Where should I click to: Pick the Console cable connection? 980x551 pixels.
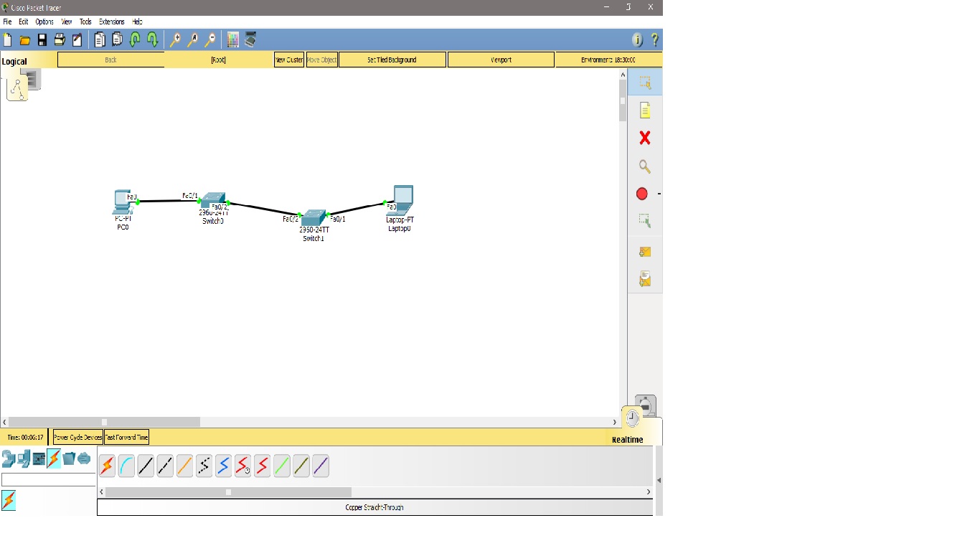click(x=126, y=465)
